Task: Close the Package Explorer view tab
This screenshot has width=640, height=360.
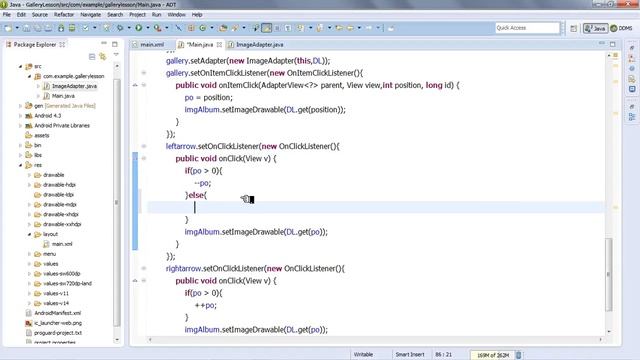Action: (x=62, y=44)
